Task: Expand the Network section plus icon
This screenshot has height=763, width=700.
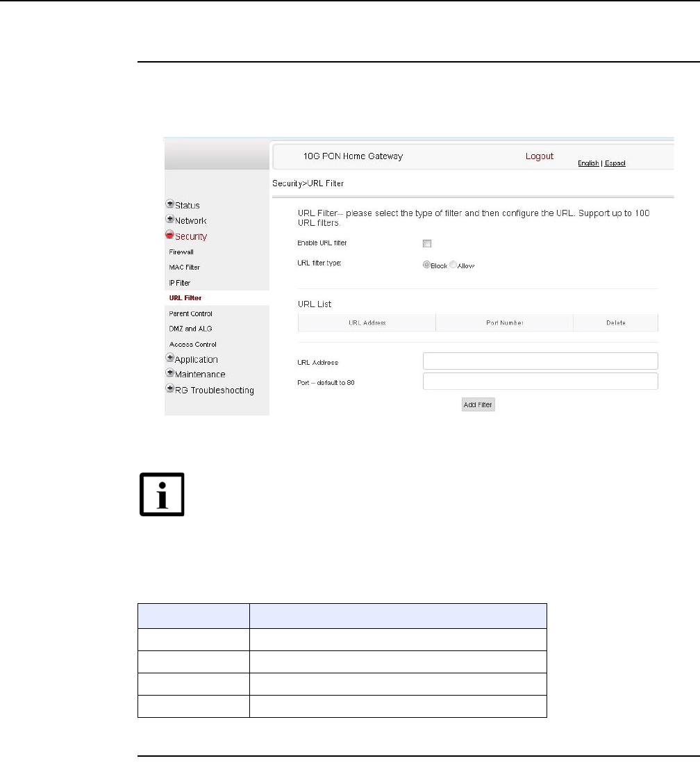Action: coord(169,219)
